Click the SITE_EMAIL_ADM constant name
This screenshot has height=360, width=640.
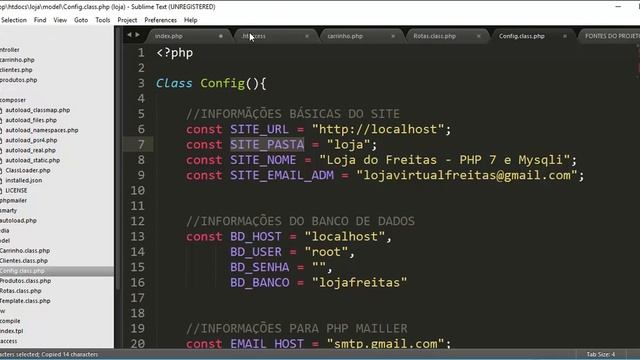[x=282, y=175]
